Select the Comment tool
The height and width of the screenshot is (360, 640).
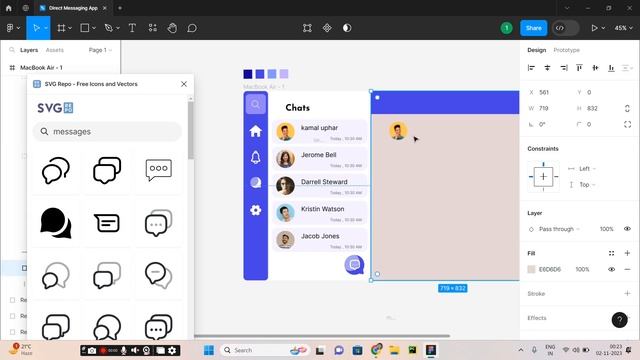click(192, 28)
